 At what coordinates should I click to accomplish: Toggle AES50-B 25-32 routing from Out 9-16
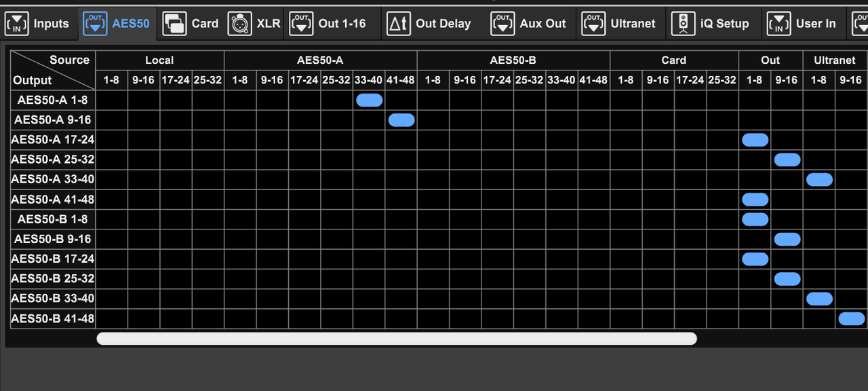pyautogui.click(x=787, y=278)
